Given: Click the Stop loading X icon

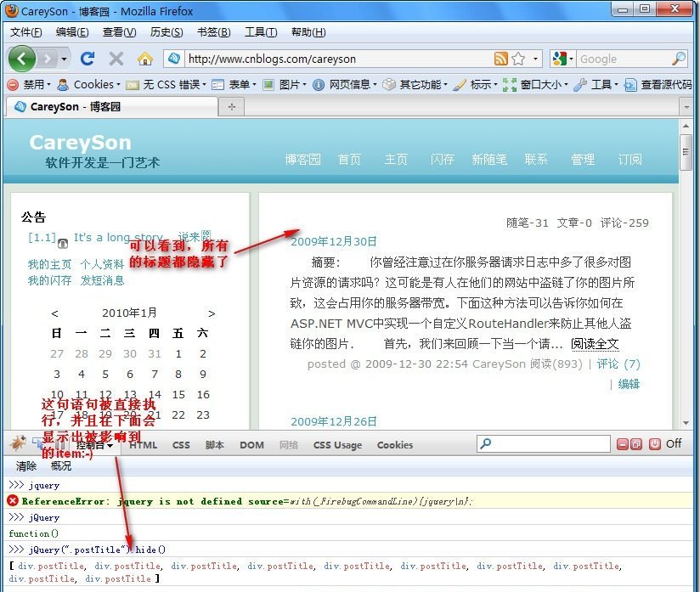Looking at the screenshot, I should [116, 59].
